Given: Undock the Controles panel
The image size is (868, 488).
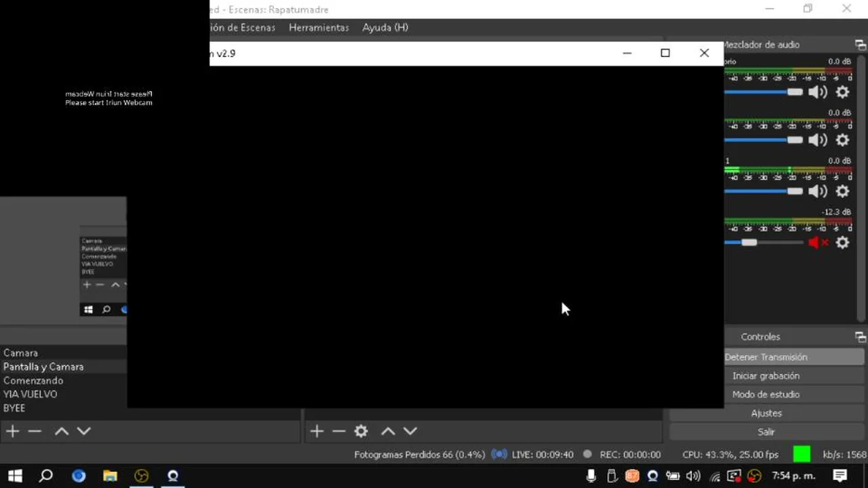Looking at the screenshot, I should [x=860, y=337].
